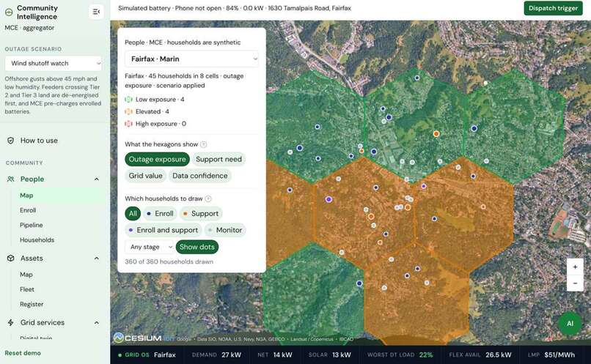
Task: Click the MCE · aggregator label
Action: (x=29, y=28)
